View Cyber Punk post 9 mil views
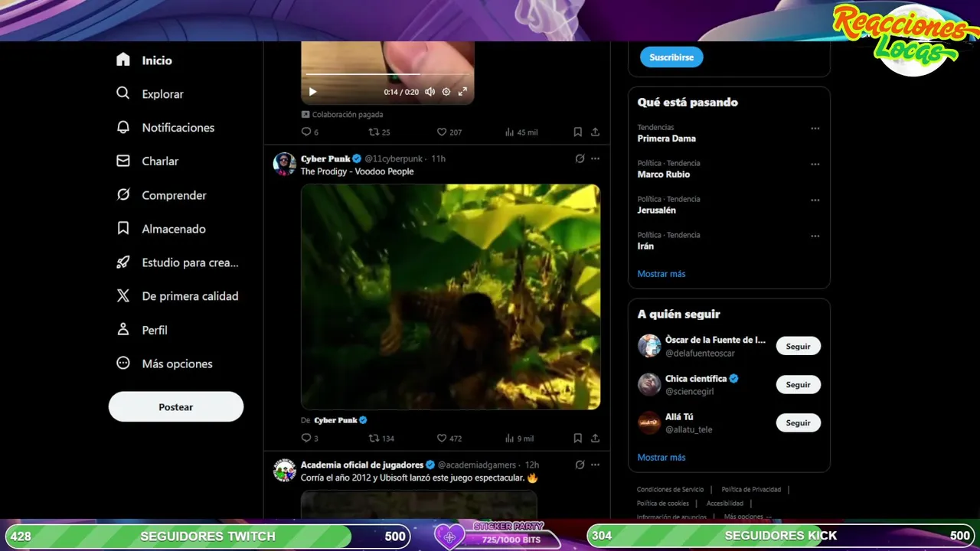This screenshot has width=980, height=551. click(x=519, y=438)
